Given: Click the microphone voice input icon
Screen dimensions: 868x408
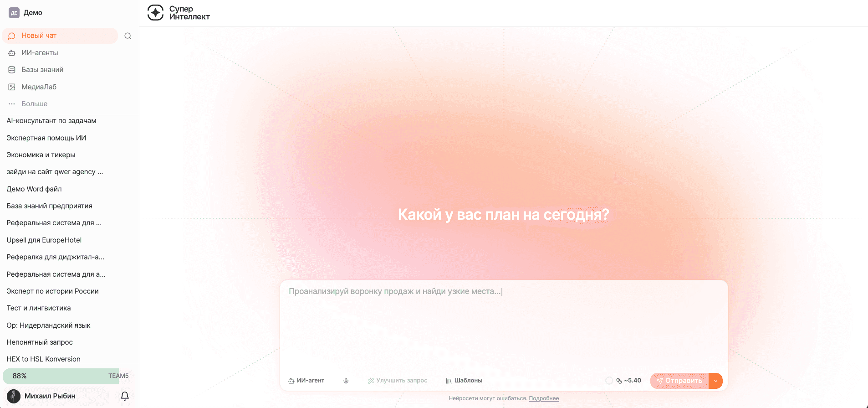Looking at the screenshot, I should [x=346, y=381].
